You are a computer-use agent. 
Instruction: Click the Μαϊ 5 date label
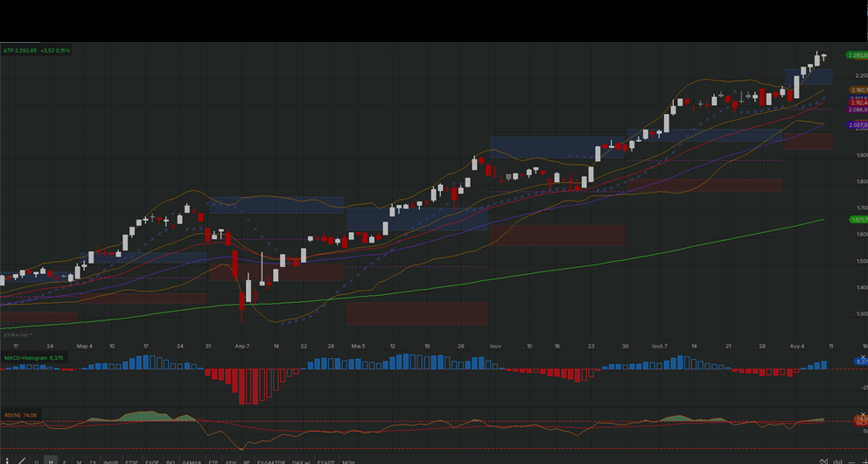tap(358, 346)
